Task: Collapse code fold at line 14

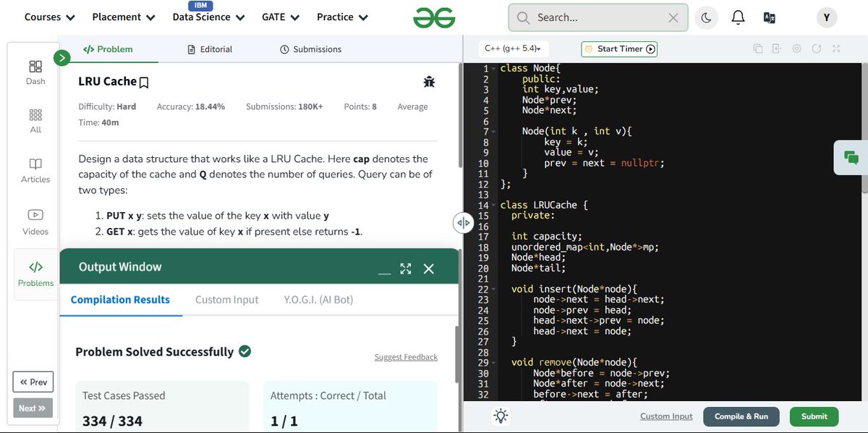Action: [494, 205]
